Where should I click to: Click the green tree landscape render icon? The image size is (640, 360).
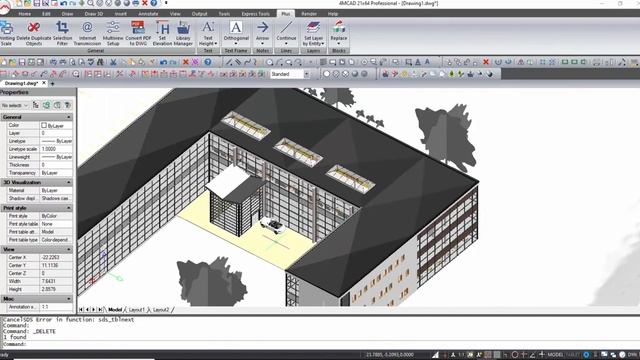[451, 74]
